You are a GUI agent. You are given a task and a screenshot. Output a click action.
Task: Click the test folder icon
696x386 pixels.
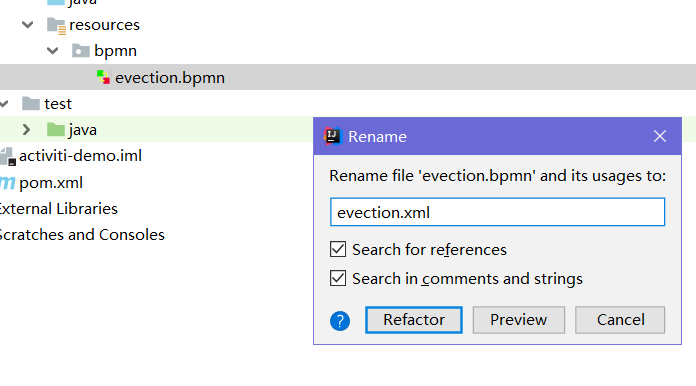point(31,103)
